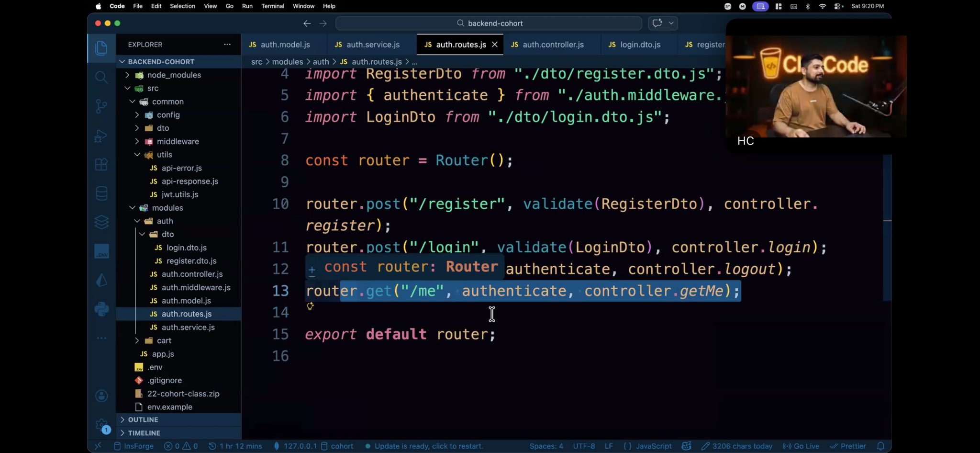The width and height of the screenshot is (980, 453).
Task: Expand the cart folder
Action: click(164, 340)
